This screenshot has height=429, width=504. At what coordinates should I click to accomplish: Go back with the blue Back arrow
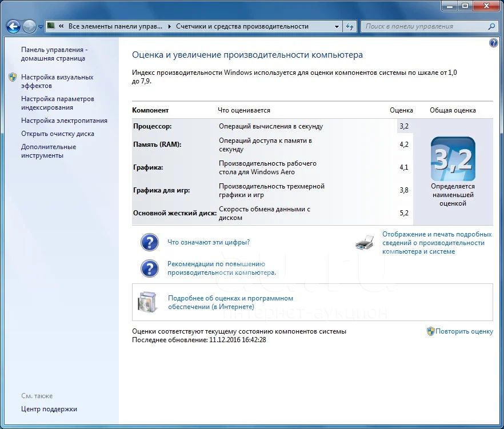(x=14, y=26)
